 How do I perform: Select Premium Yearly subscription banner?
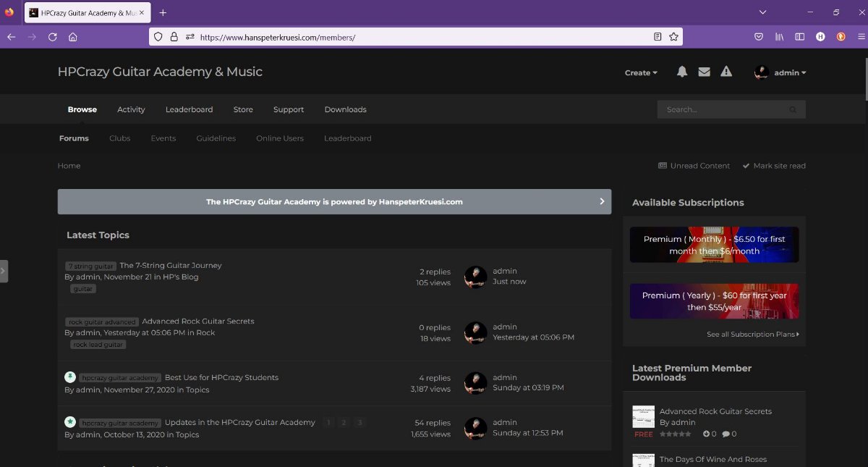coord(715,301)
